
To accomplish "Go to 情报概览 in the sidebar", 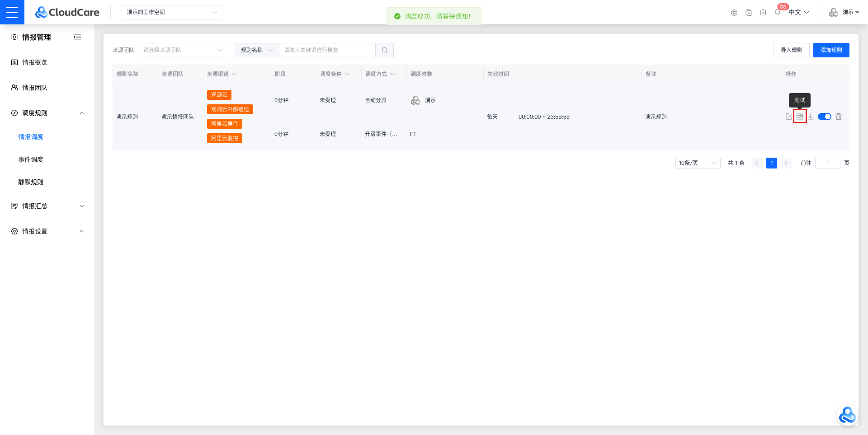I will click(x=35, y=62).
